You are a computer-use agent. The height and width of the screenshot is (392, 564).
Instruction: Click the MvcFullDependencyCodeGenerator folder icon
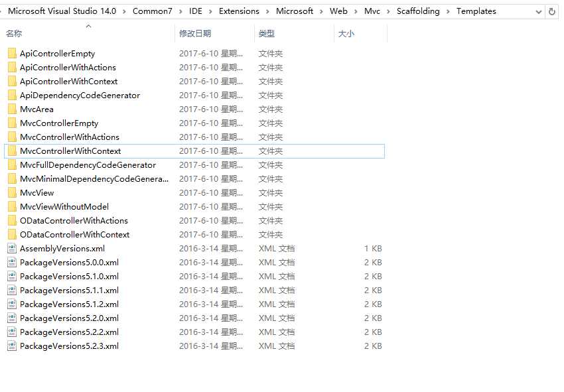tap(12, 165)
